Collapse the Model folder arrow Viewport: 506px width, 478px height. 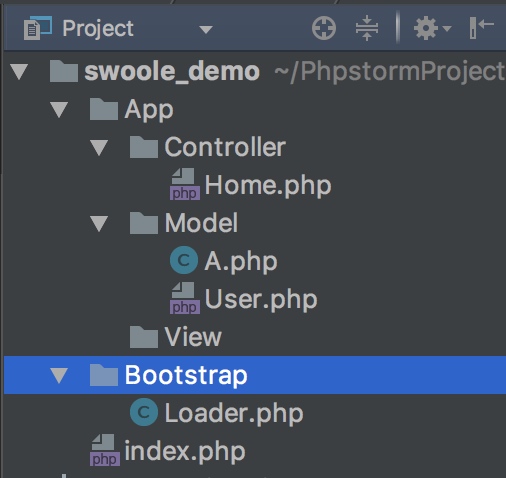tap(99, 223)
